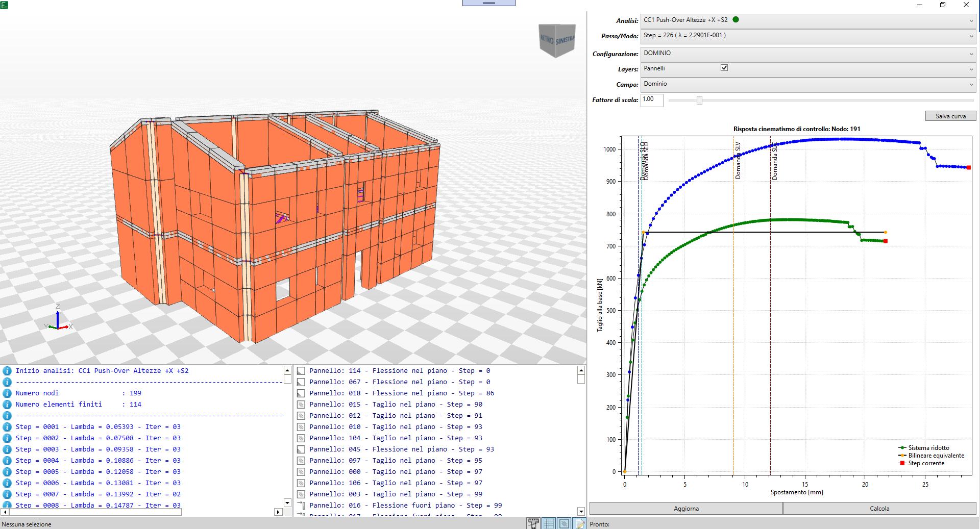This screenshot has height=529, width=980.
Task: Expand the Layers dropdown
Action: click(808, 69)
